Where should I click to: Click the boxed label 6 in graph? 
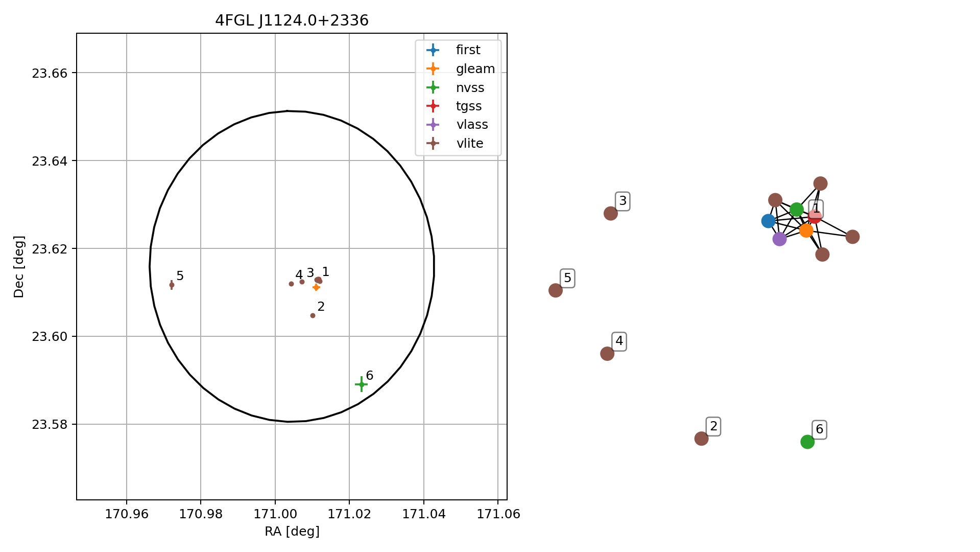tap(819, 429)
